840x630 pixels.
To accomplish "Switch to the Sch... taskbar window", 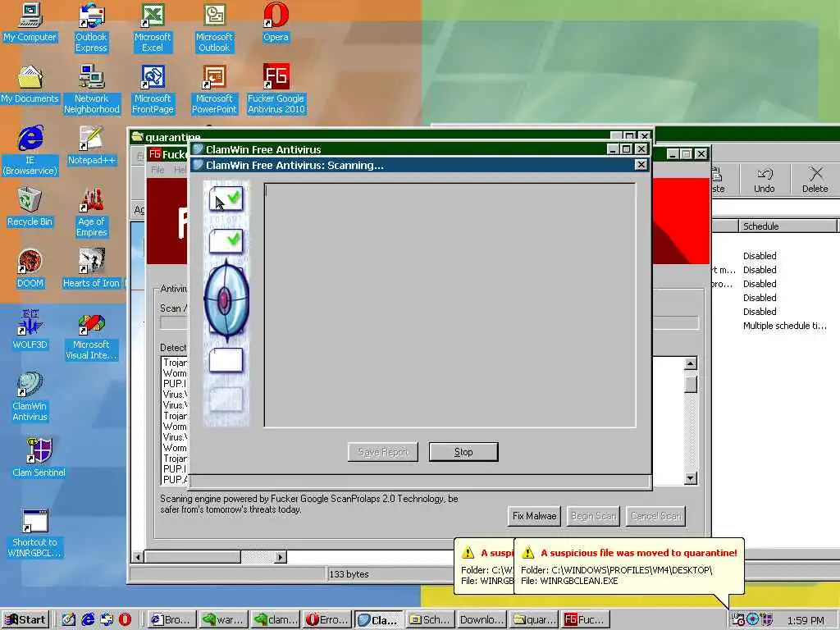I will (431, 620).
